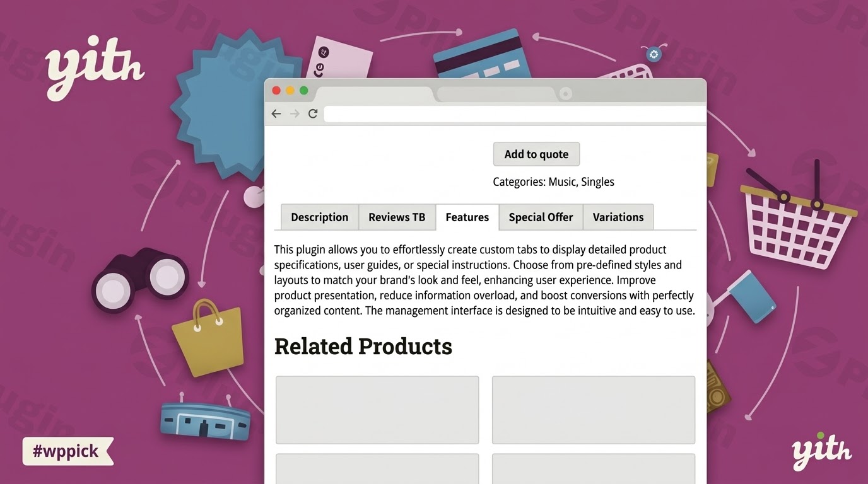
Task: Click the Music category link
Action: point(562,181)
